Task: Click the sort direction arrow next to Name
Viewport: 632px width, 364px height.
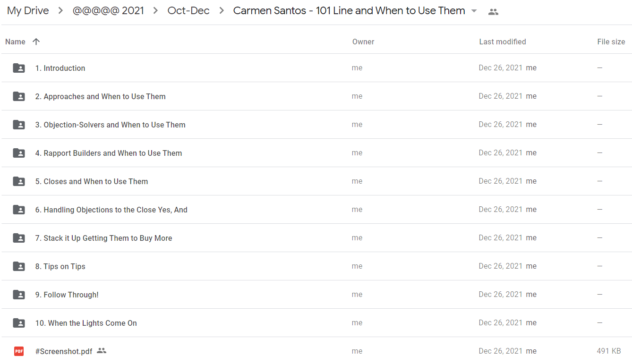Action: click(36, 42)
